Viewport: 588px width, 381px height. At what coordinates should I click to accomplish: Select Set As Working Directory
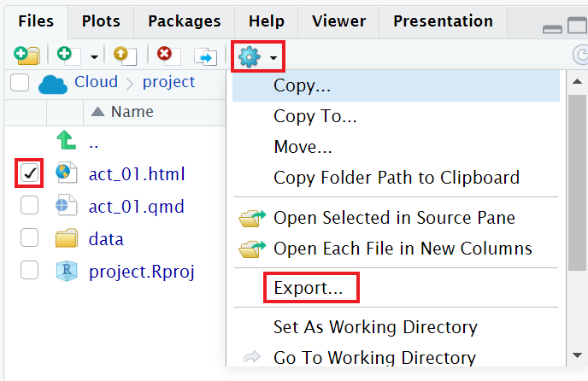pyautogui.click(x=375, y=327)
